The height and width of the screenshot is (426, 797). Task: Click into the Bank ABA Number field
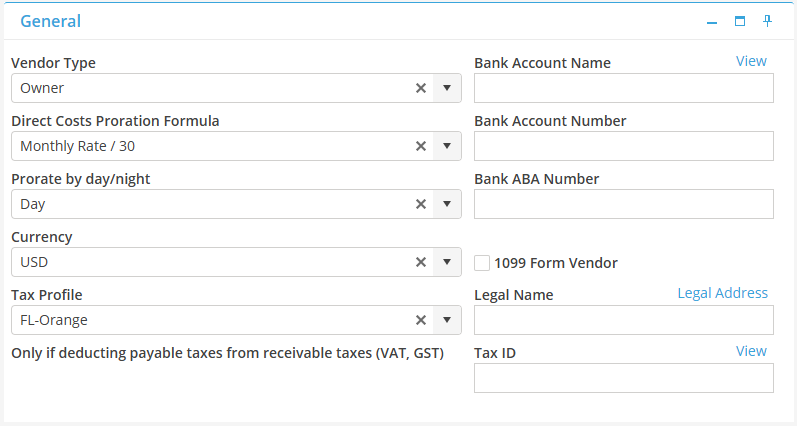623,204
